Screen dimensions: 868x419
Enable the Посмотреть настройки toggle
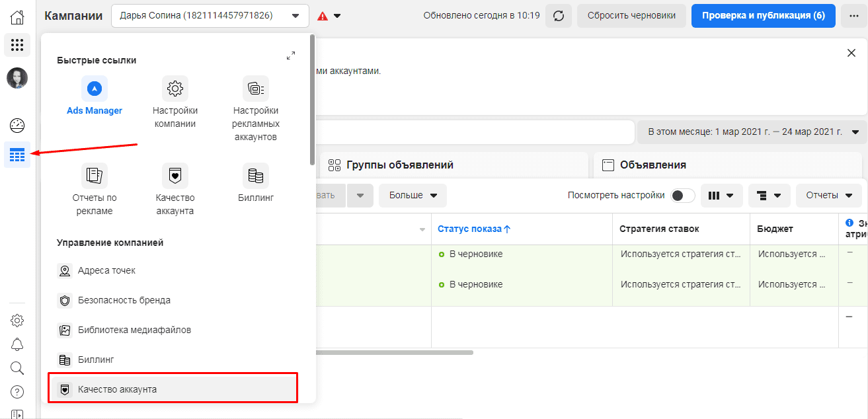pos(682,196)
